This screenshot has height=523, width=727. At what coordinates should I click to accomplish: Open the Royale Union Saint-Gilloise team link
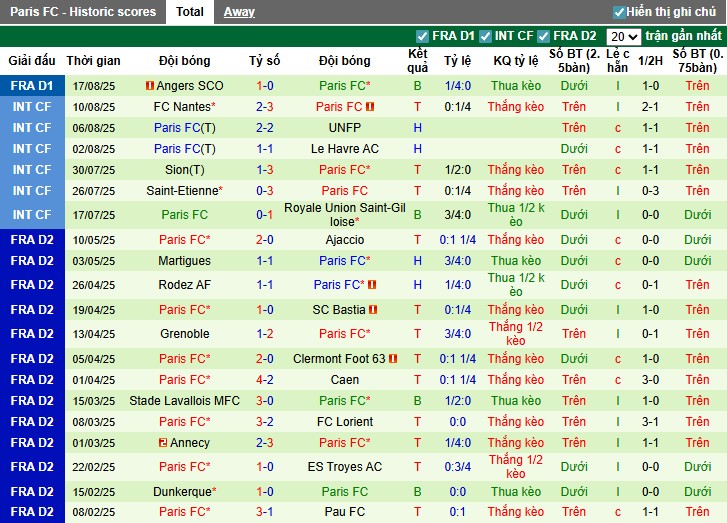(344, 215)
